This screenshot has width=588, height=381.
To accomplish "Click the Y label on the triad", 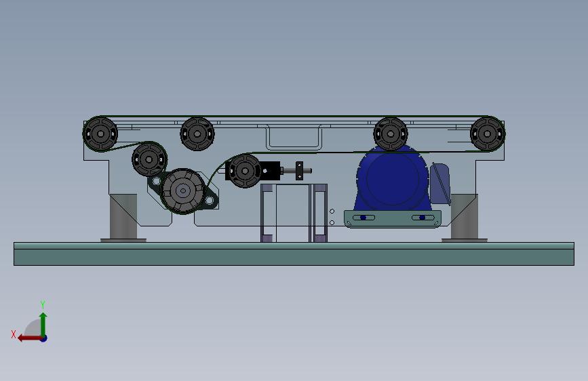I will point(43,304).
